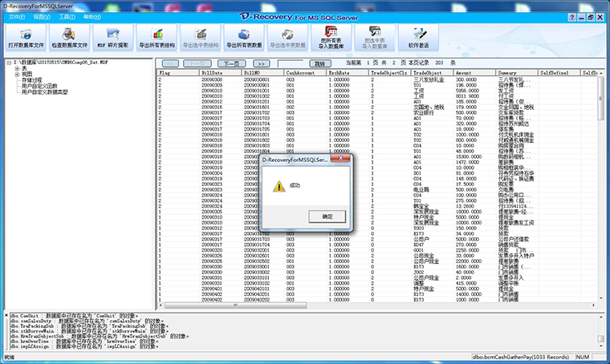
Task: Click the help question mark in title bar
Action: (571, 17)
